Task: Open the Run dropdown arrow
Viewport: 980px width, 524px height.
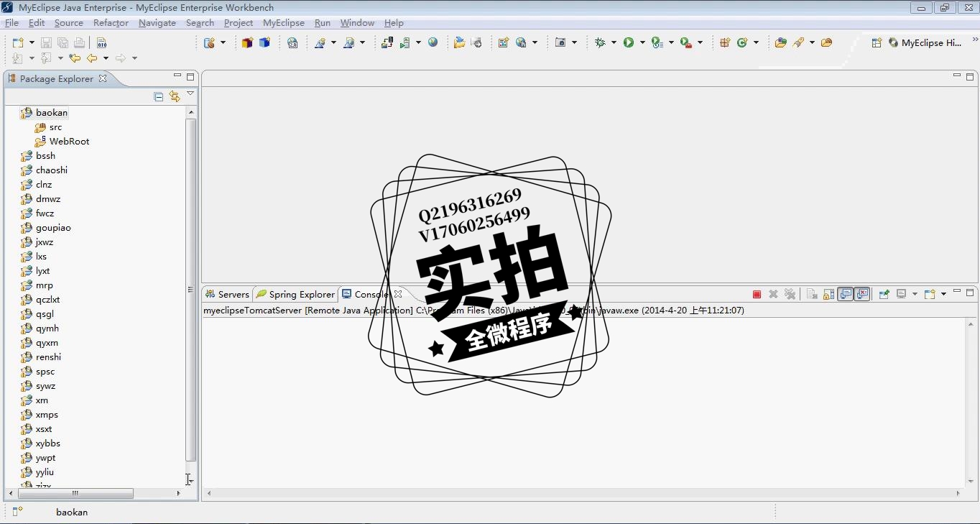Action: coord(642,42)
